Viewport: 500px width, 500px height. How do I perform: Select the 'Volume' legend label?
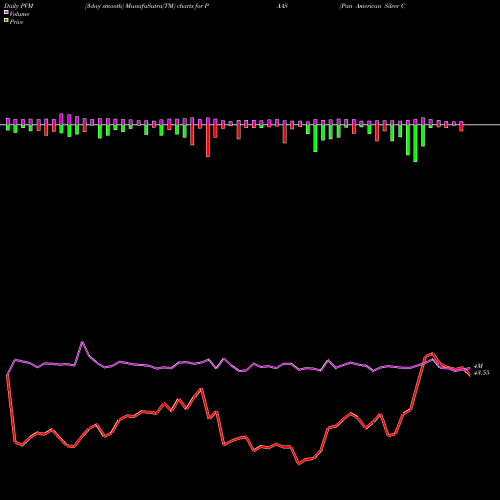[19, 14]
